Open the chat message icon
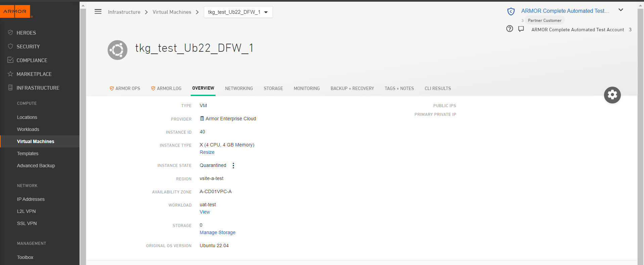The image size is (644, 265). [521, 29]
